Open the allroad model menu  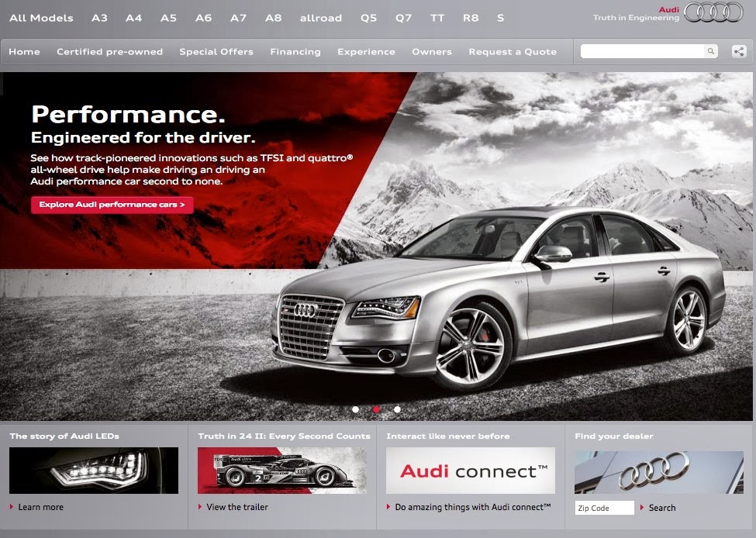(x=321, y=18)
